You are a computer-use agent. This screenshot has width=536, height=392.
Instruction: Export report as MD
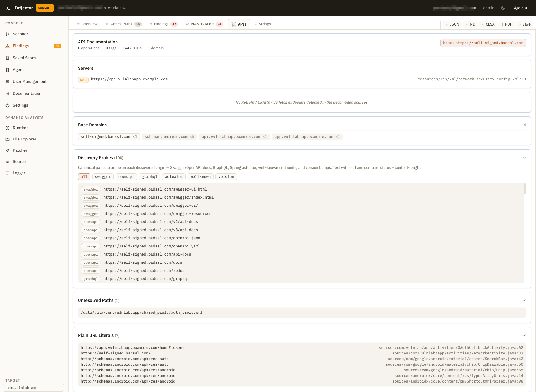[471, 24]
